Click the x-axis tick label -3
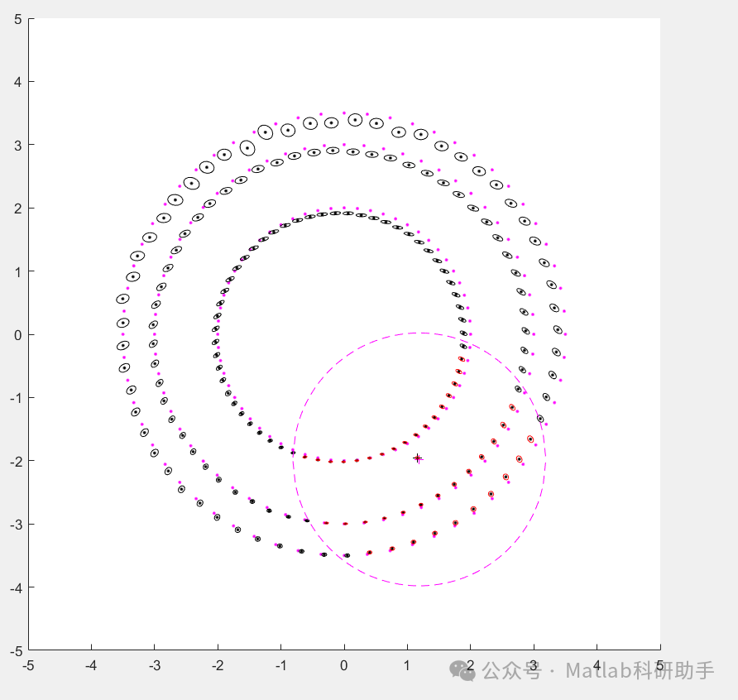Screen dimensions: 738x700 pos(155,665)
